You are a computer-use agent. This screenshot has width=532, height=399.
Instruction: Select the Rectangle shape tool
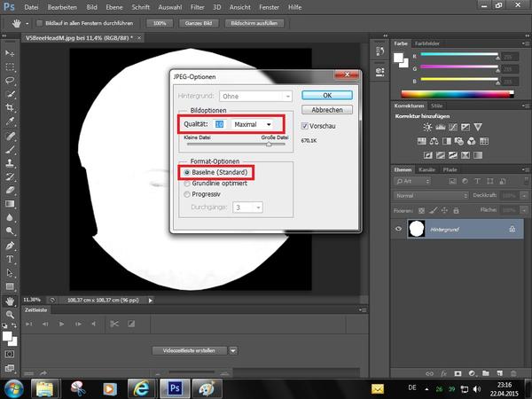click(10, 286)
